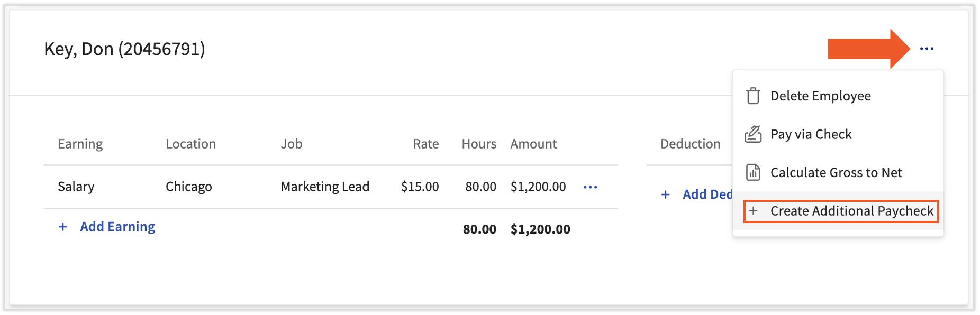This screenshot has width=980, height=315.
Task: Click the $15.00 rate value
Action: point(420,187)
